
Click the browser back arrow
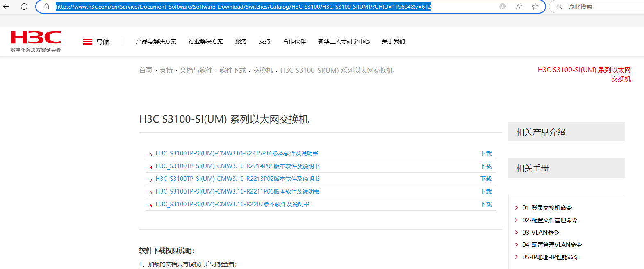tap(6, 7)
